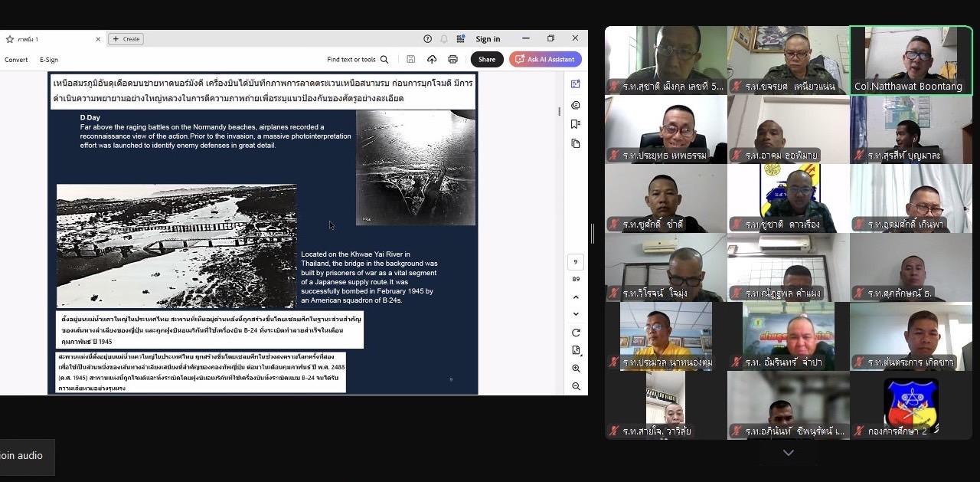Rotate the page using the rotate icon

[576, 333]
